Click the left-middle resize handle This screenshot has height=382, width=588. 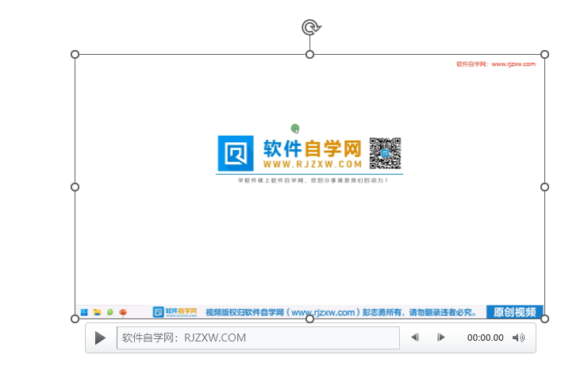pyautogui.click(x=75, y=187)
